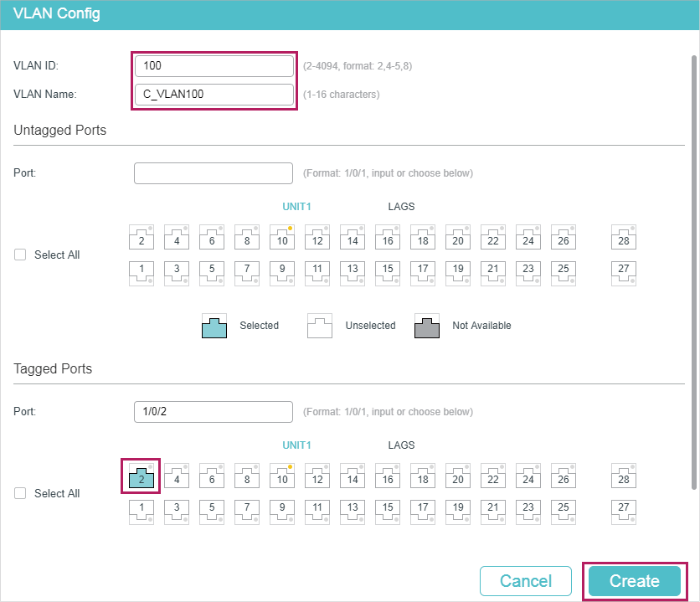The image size is (700, 602).
Task: Select tagged port 9 icon
Action: [x=282, y=512]
